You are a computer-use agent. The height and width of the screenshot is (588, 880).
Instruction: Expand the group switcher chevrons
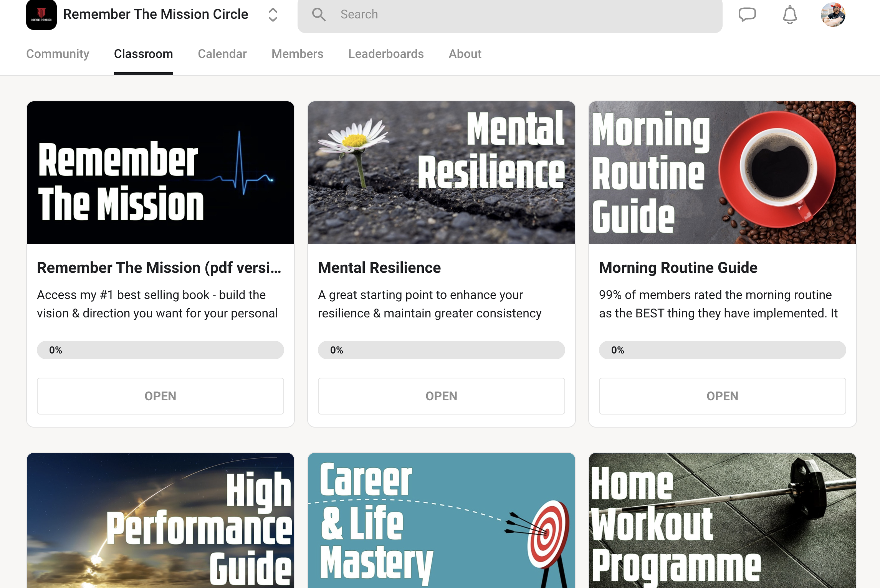tap(273, 15)
